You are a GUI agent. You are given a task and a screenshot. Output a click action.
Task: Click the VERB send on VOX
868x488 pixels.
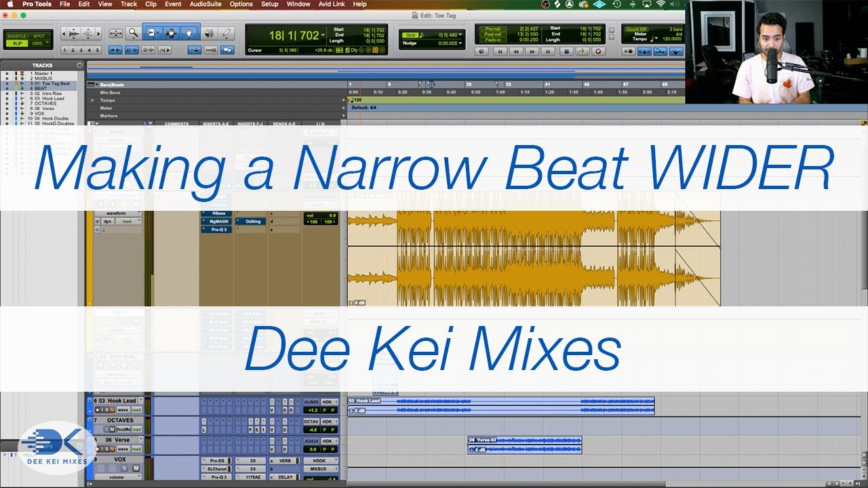click(283, 460)
